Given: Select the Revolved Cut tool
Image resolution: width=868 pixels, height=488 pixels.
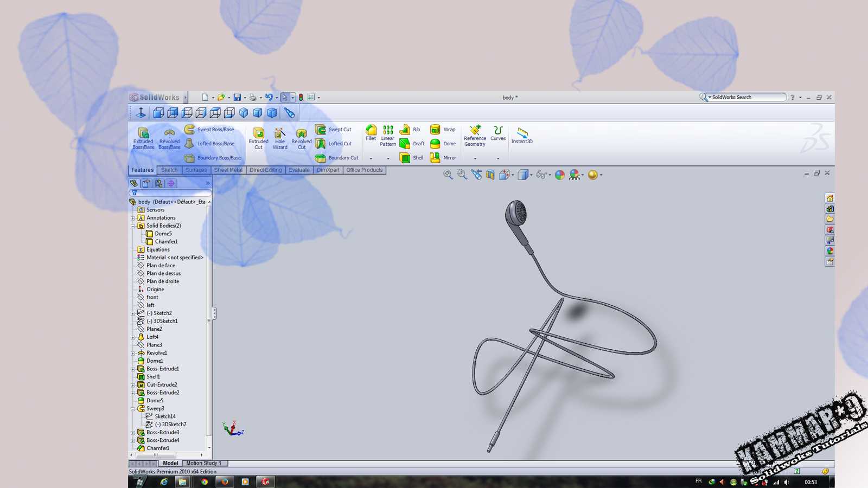Looking at the screenshot, I should pyautogui.click(x=302, y=138).
